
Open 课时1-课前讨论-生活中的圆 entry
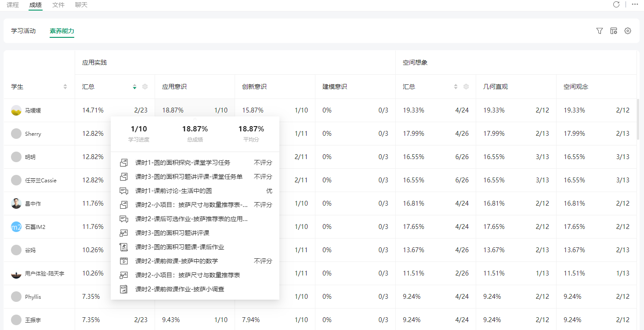(x=174, y=191)
